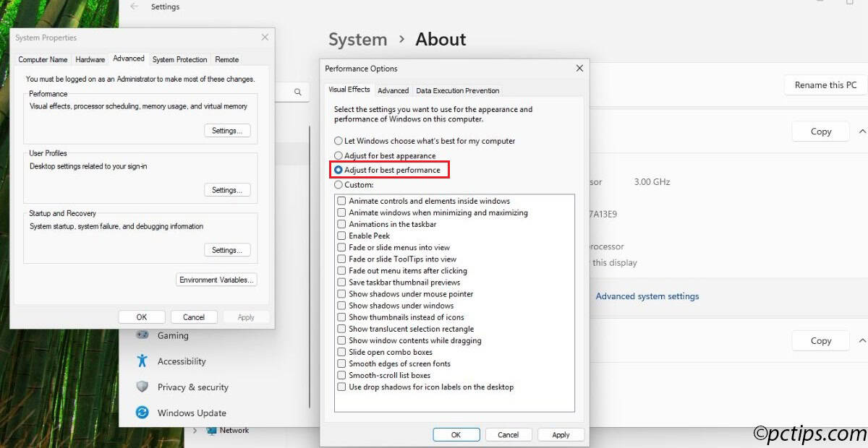Open the Advanced tab in Performance Options

pos(393,90)
